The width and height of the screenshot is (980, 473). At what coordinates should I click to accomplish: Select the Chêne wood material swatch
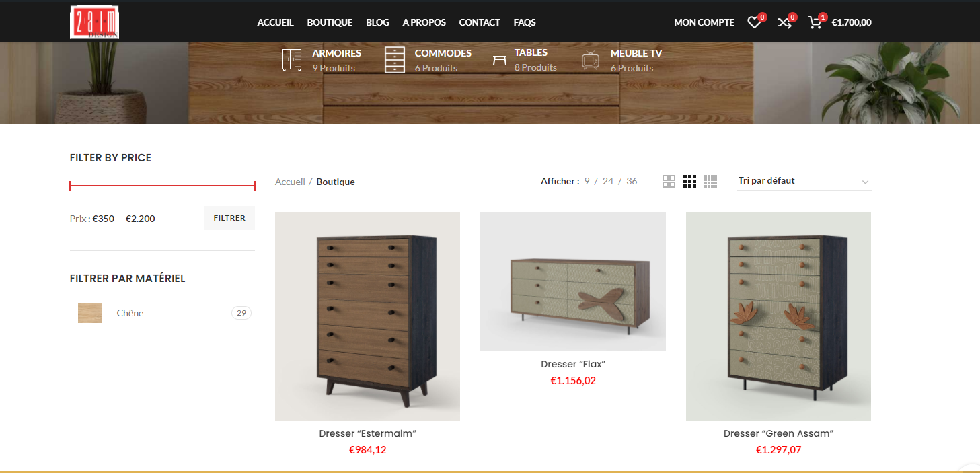click(x=90, y=313)
